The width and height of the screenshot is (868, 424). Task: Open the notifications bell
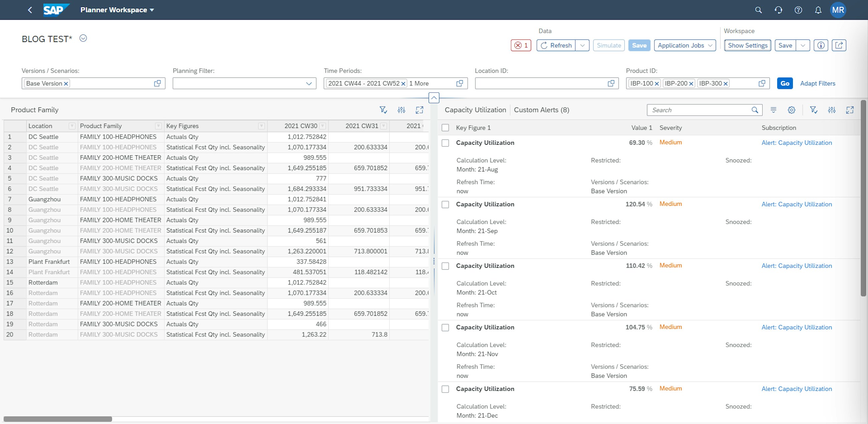(818, 10)
